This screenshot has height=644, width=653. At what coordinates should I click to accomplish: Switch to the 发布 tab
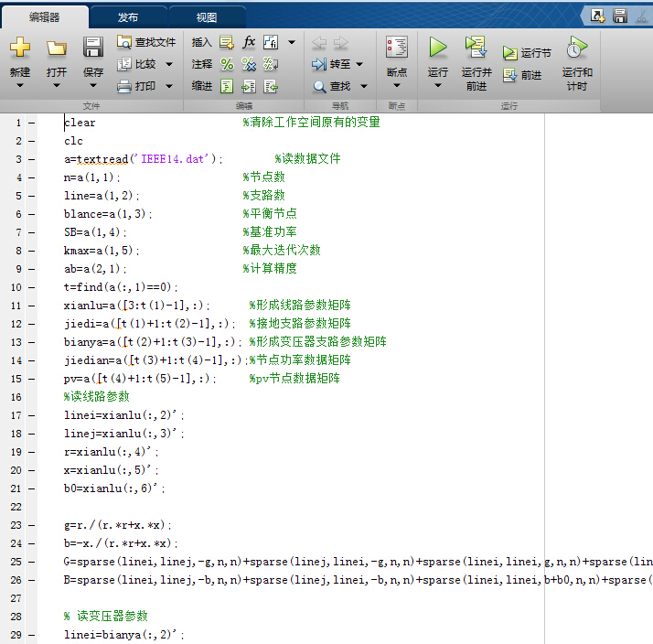[x=128, y=17]
